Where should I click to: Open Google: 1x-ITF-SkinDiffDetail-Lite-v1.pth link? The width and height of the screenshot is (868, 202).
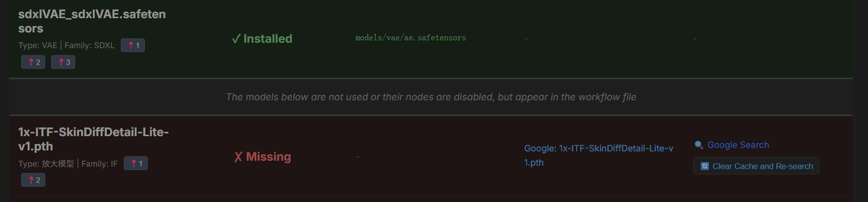598,155
